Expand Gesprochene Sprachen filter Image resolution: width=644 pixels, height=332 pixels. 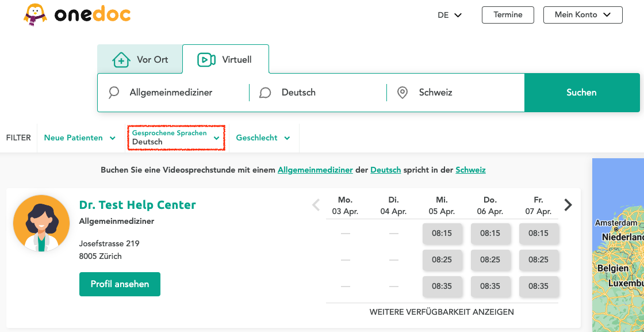(175, 138)
